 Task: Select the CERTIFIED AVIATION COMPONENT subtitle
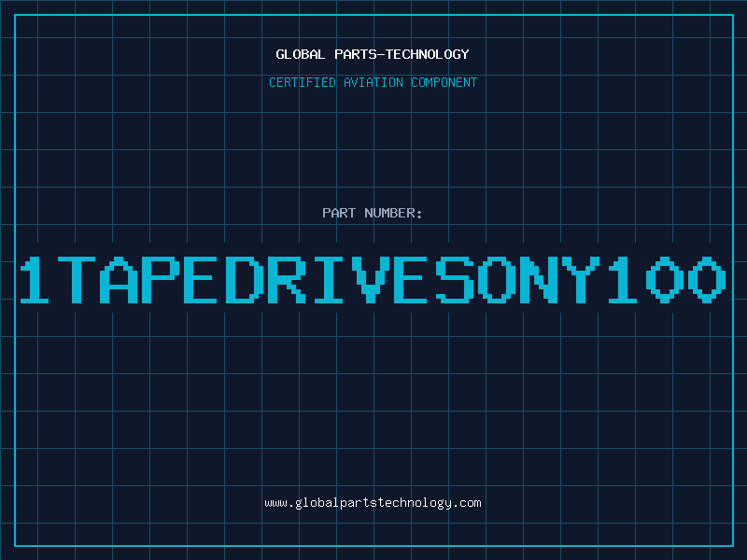pyautogui.click(x=373, y=82)
